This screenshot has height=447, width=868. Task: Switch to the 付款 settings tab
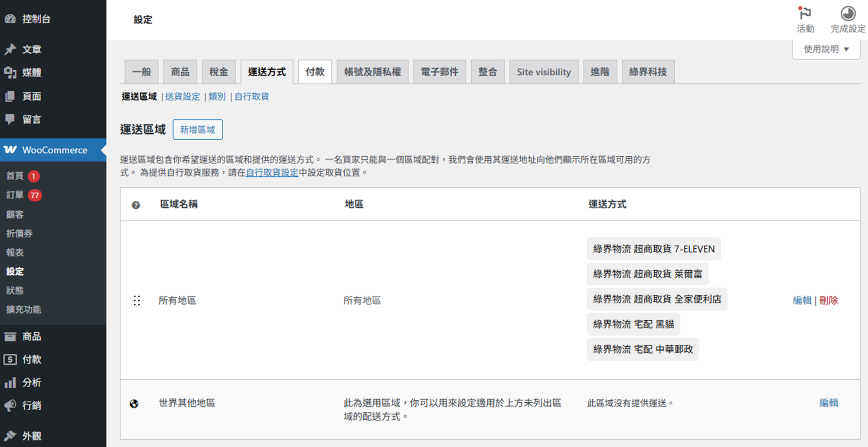(315, 72)
